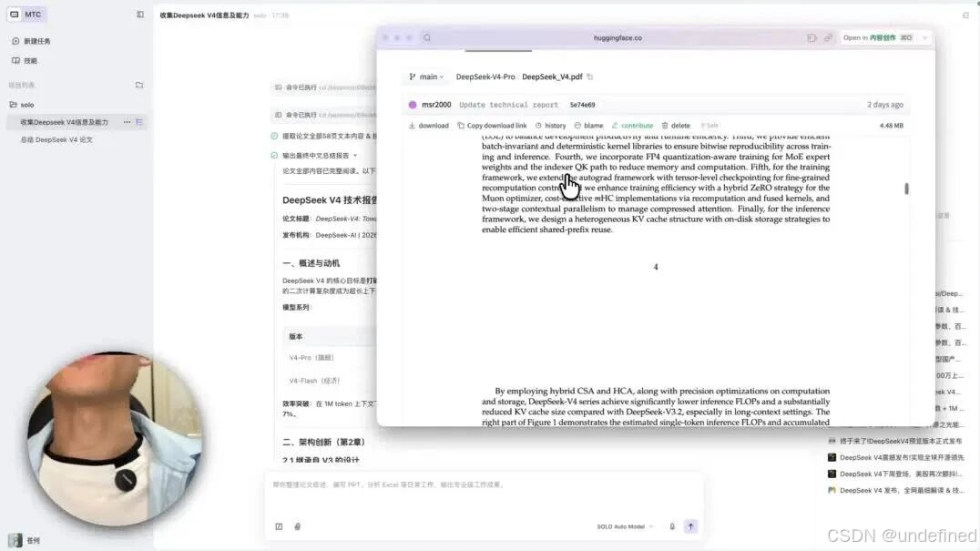Open Update technical report commit
This screenshot has height=551, width=980.
point(508,105)
